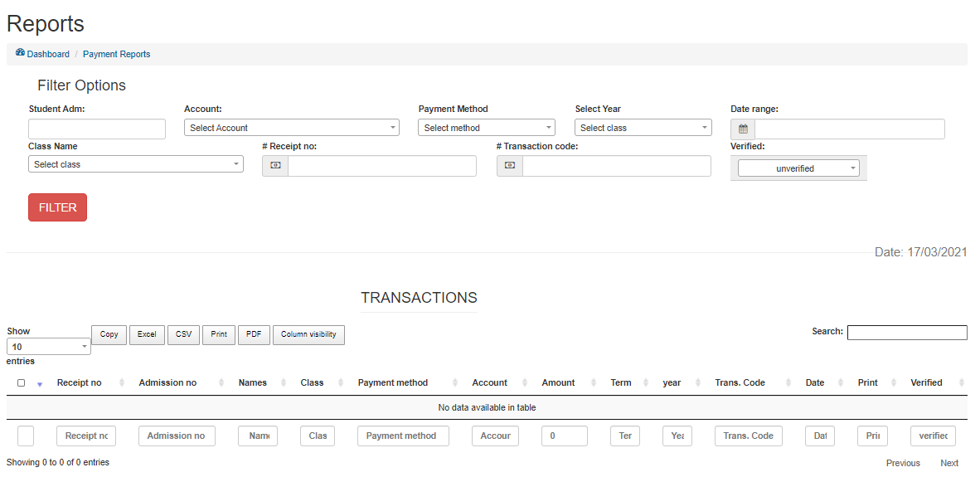This screenshot has width=980, height=477.
Task: Click the calendar icon beside Date range
Action: [x=743, y=129]
